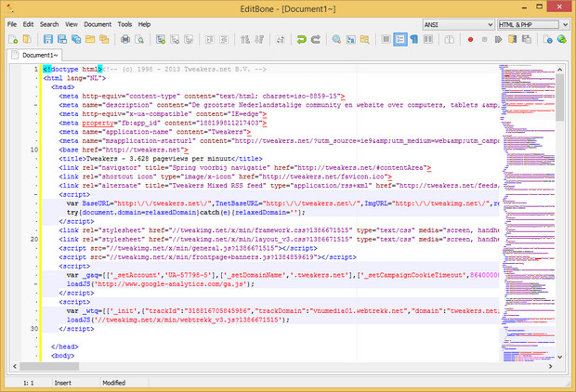Toggle the highlighted line numbers button
This screenshot has height=392, width=576.
click(400, 39)
